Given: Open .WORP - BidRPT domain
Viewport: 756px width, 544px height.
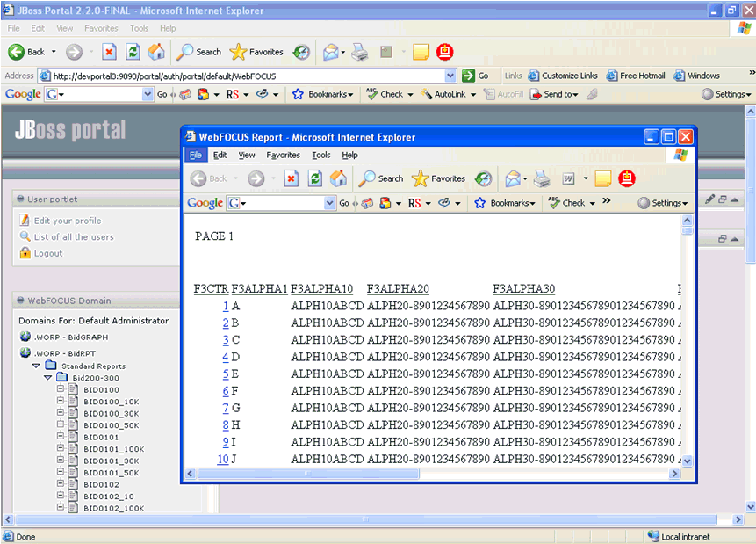Looking at the screenshot, I should pos(65,353).
